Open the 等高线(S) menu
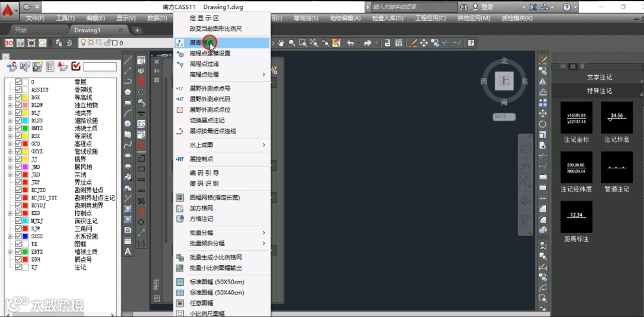 (x=306, y=18)
